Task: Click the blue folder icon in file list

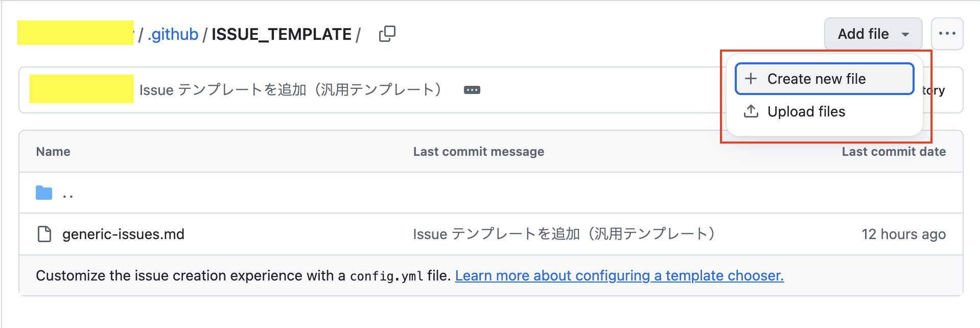Action: 43,193
